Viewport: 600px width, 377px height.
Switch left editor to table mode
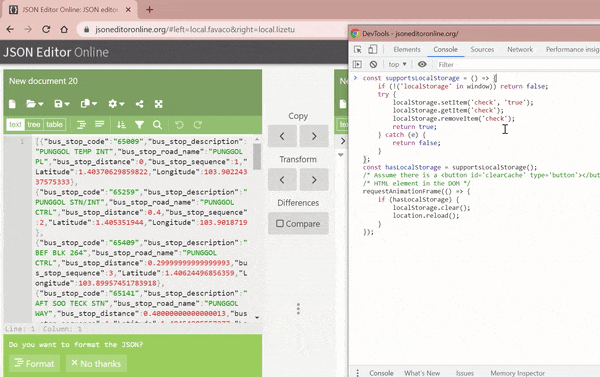pos(54,124)
